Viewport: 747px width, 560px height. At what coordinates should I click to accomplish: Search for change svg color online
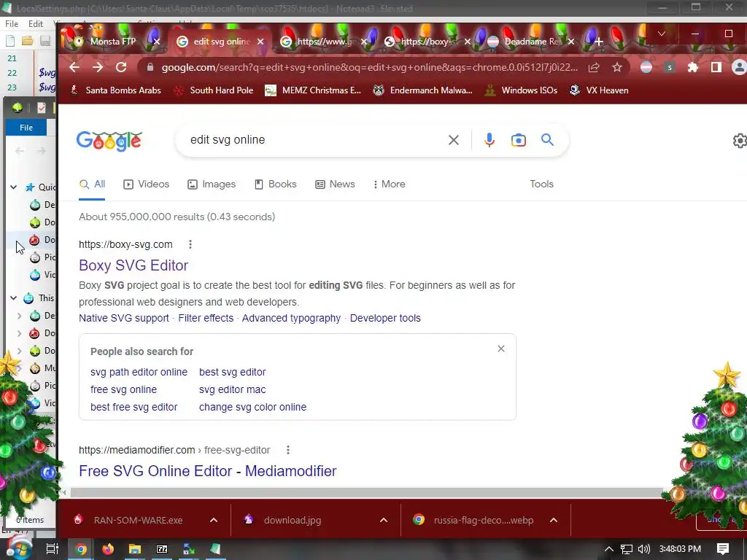[x=252, y=407]
